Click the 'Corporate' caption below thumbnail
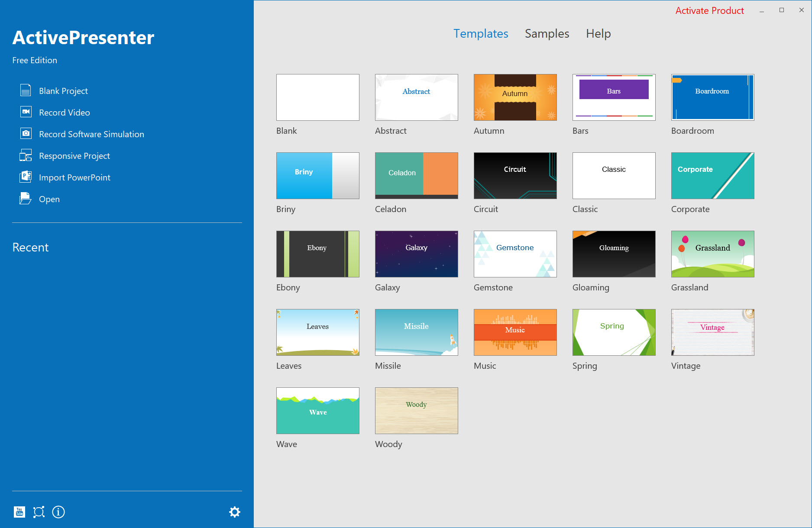Image resolution: width=812 pixels, height=528 pixels. pos(690,209)
